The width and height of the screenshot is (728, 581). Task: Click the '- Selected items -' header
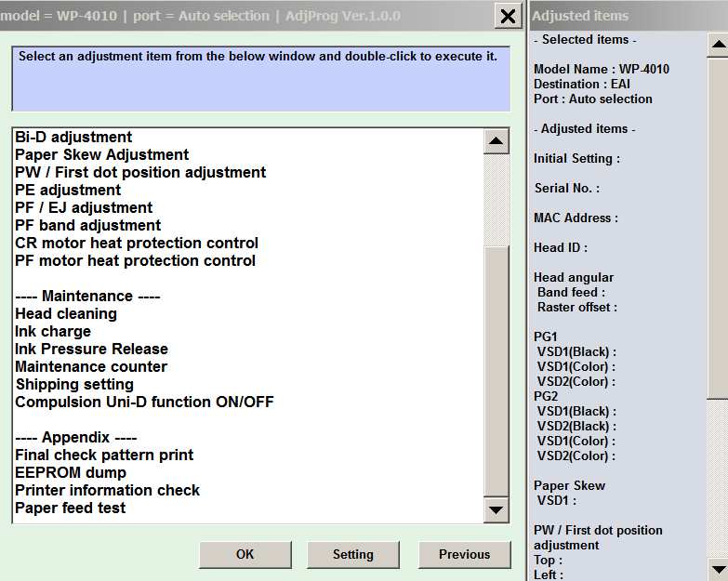click(x=585, y=39)
